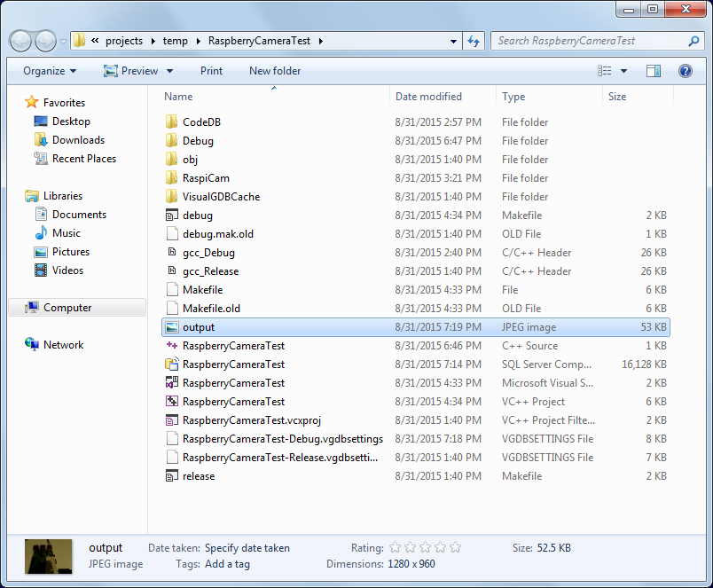Expand arrow after temp breadcrumb
Screen dimensions: 713x588
tap(199, 41)
